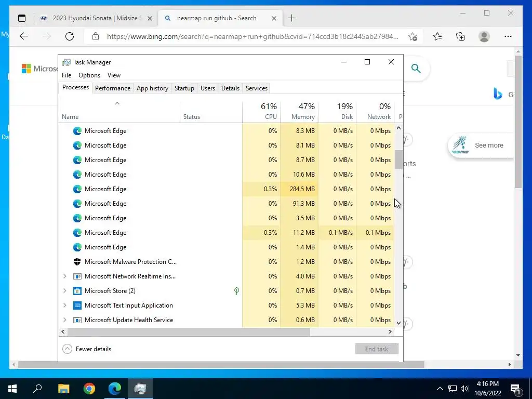The height and width of the screenshot is (399, 532).
Task: Click the See more nearmap button
Action: pyautogui.click(x=481, y=145)
